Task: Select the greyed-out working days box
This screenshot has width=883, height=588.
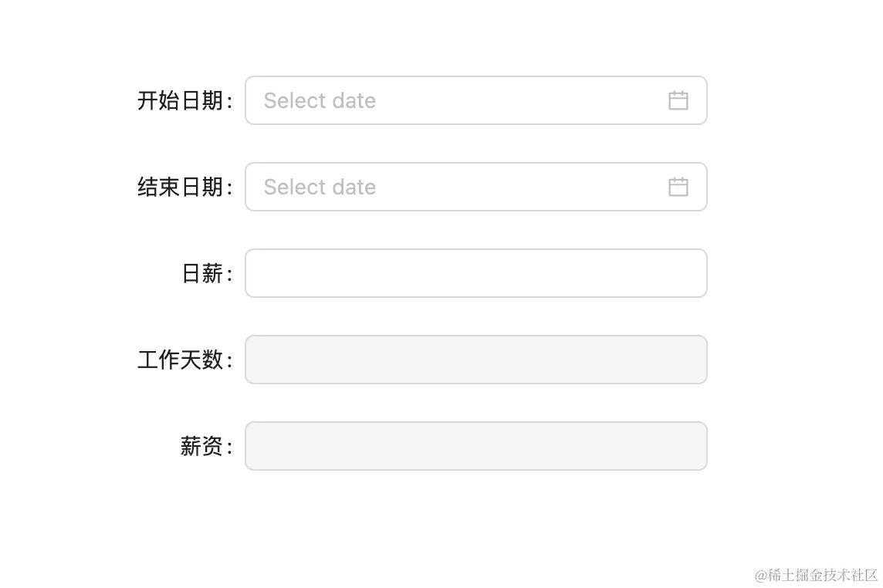Action: pos(475,360)
